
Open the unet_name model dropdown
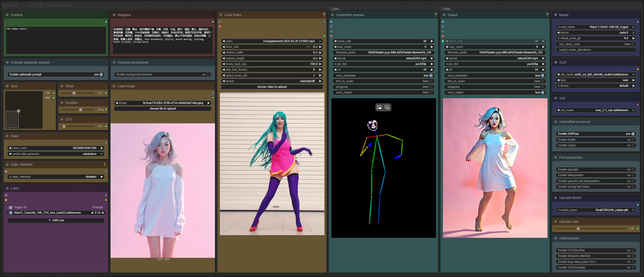(595, 27)
